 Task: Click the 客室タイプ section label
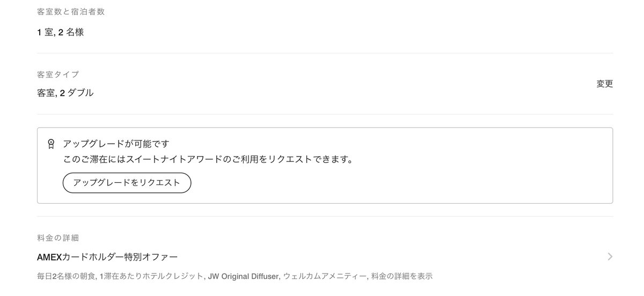coord(58,74)
